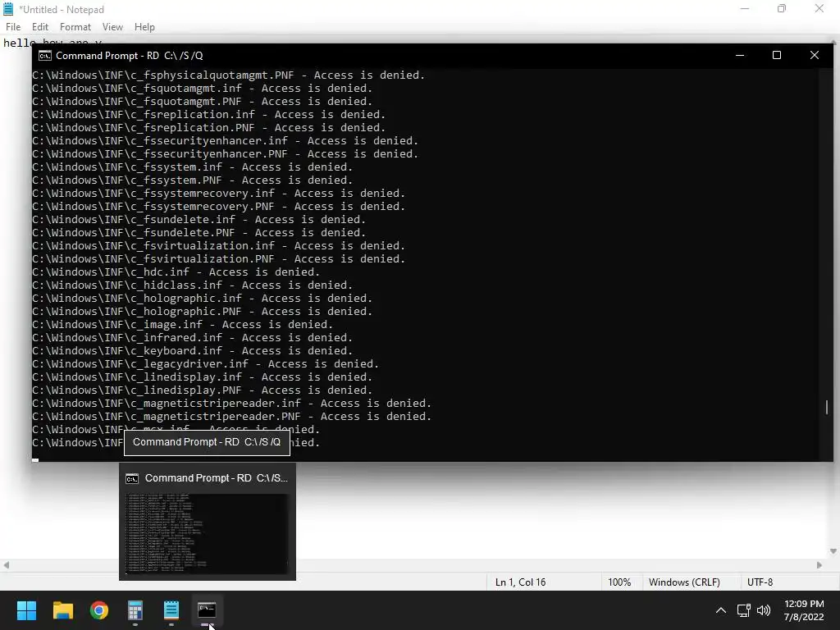Viewport: 840px width, 630px height.
Task: Open network status tray icon
Action: click(743, 610)
